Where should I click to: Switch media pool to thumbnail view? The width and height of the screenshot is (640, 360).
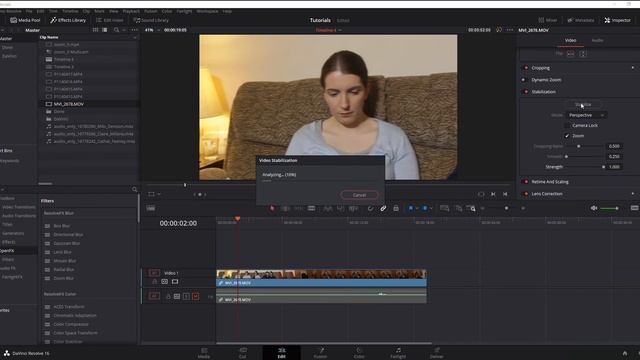[96, 30]
